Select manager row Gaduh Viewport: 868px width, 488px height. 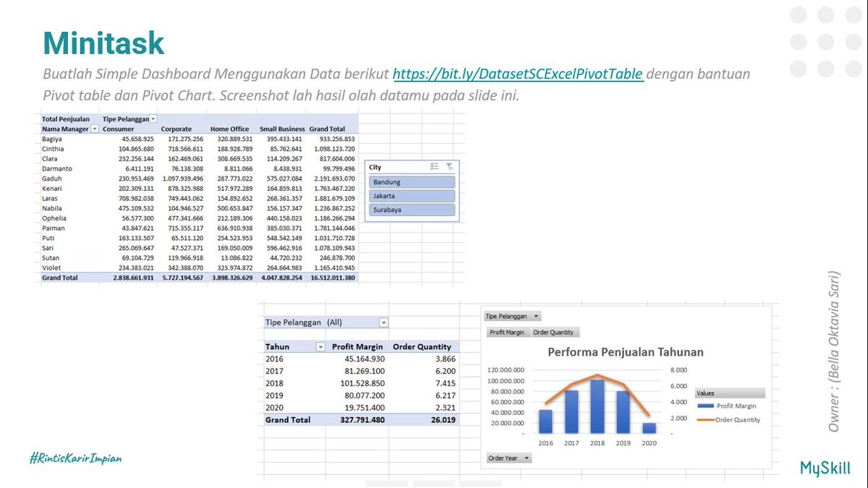pyautogui.click(x=199, y=179)
